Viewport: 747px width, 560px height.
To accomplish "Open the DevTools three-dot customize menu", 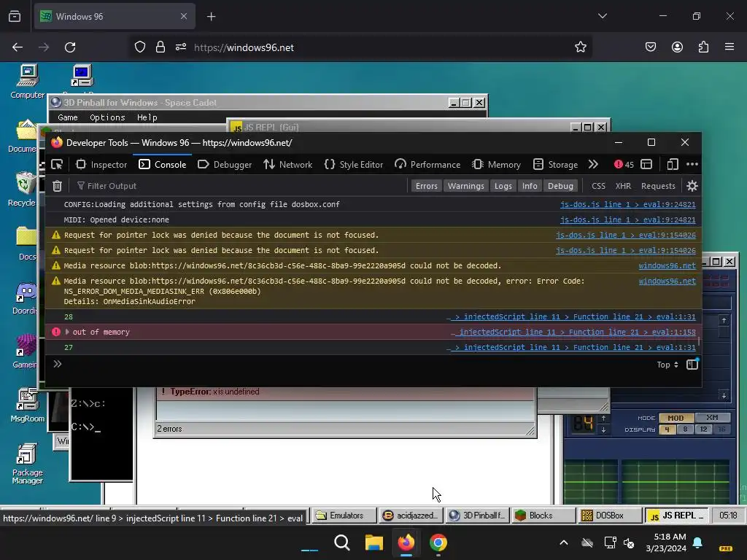I will [x=692, y=164].
